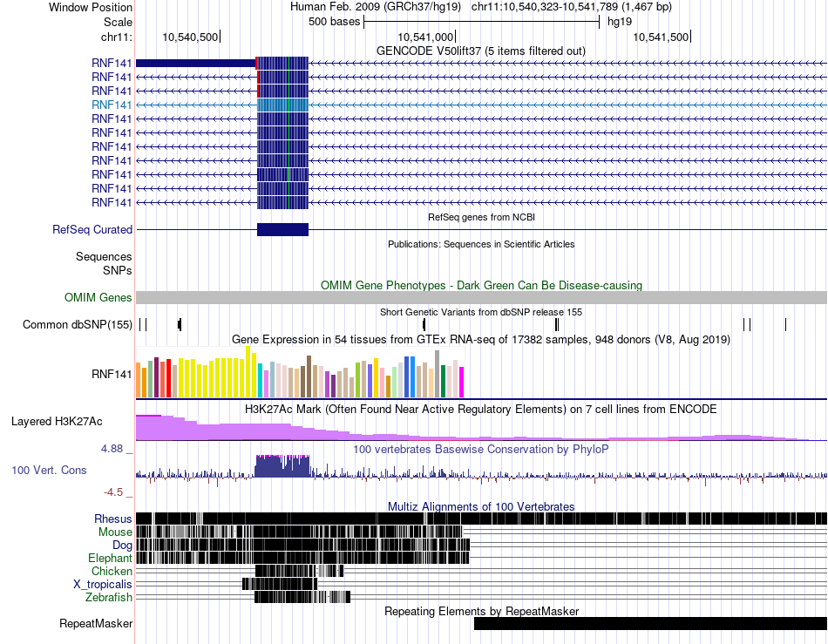The width and height of the screenshot is (828, 644).
Task: Open the H3K27Ac Mark on 7 cell lines title
Action: 481,409
